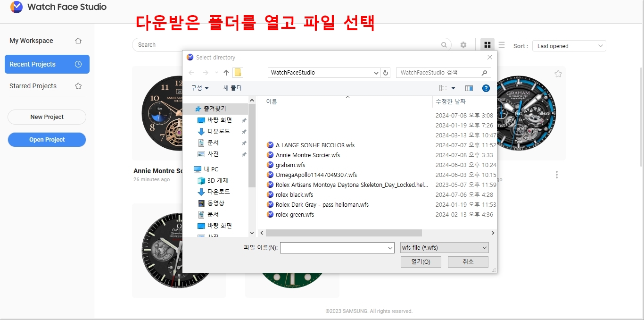Click the WatchFaceStudio 검색 box

(x=443, y=73)
